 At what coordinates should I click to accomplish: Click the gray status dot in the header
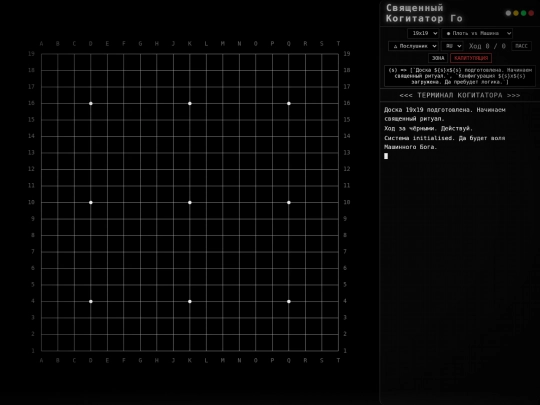508,13
